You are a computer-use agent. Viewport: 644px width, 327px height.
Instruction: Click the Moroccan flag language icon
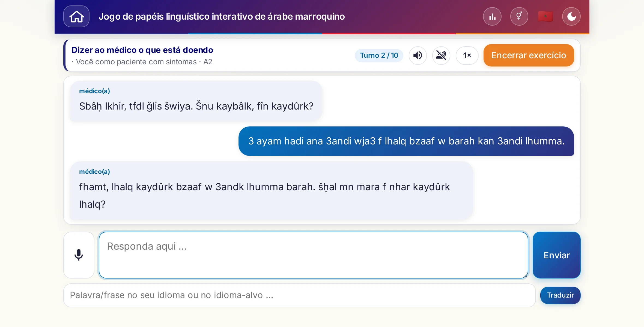545,16
